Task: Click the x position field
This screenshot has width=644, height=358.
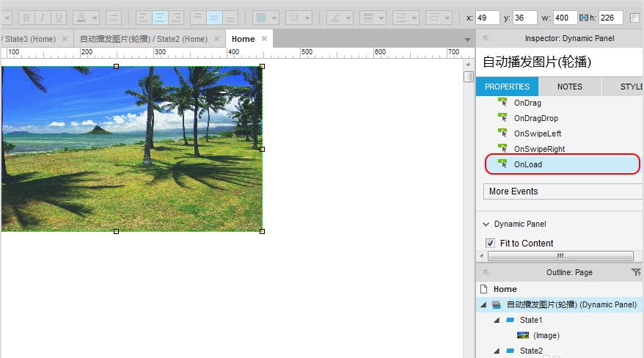Action: pyautogui.click(x=487, y=18)
